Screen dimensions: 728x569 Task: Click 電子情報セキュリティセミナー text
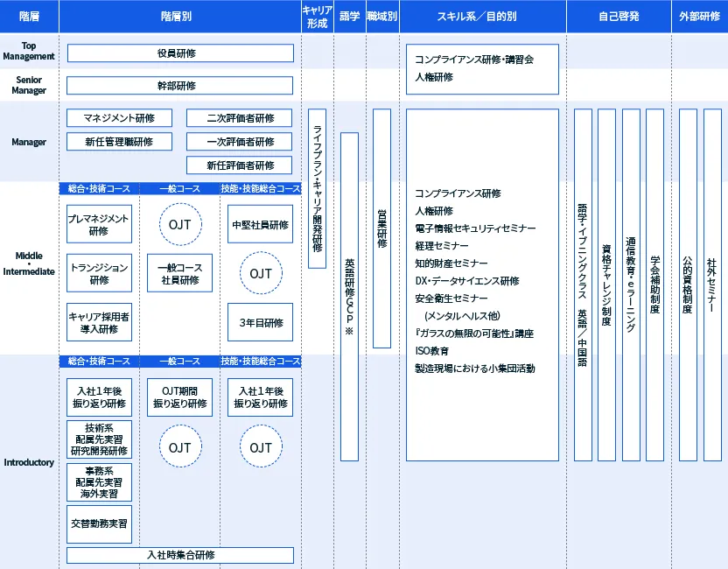click(x=475, y=228)
